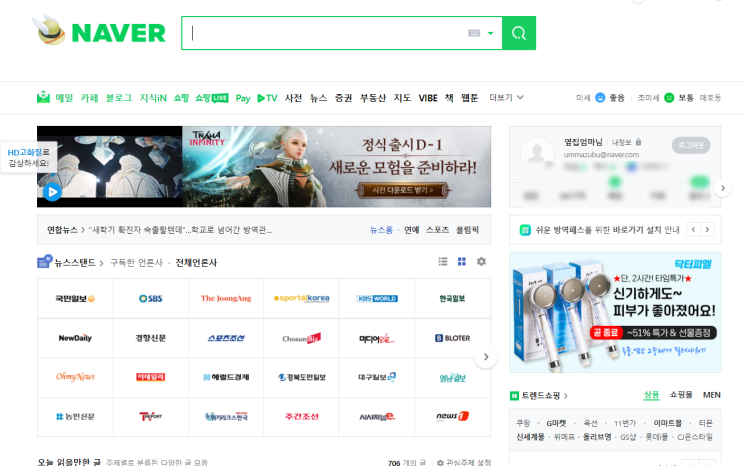The width and height of the screenshot is (743, 466).
Task: Open Naver Pay menu link
Action: click(243, 98)
